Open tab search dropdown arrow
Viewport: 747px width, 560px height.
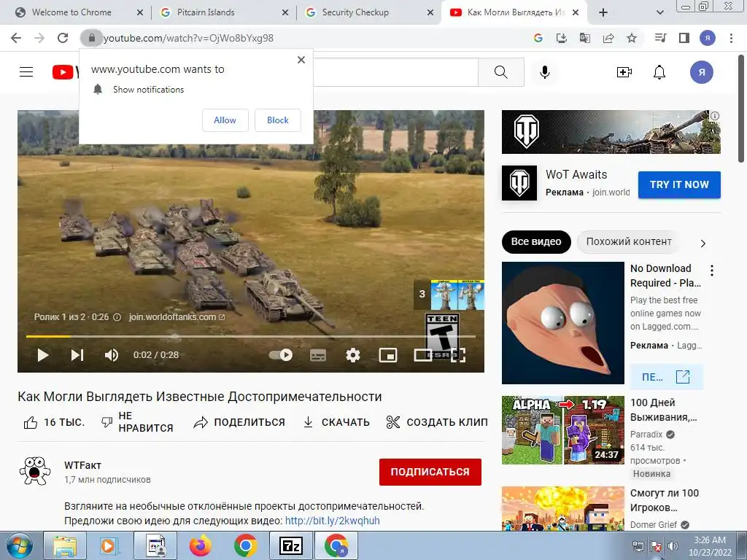(x=660, y=12)
